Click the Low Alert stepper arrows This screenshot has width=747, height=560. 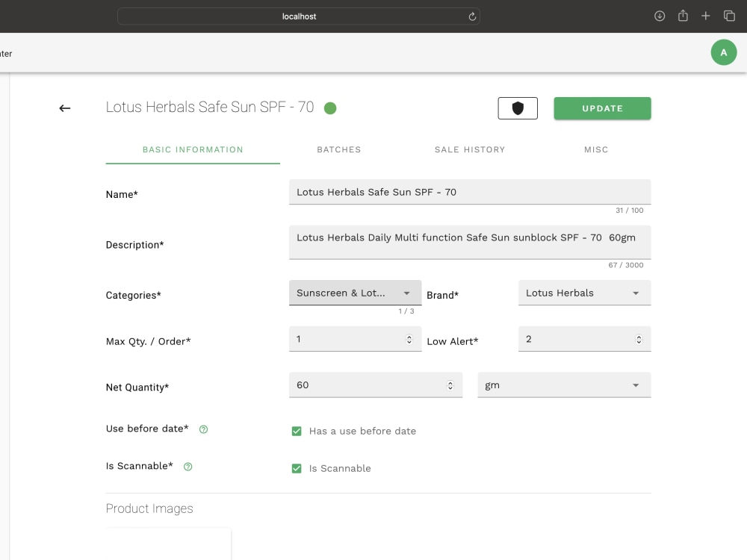tap(639, 339)
